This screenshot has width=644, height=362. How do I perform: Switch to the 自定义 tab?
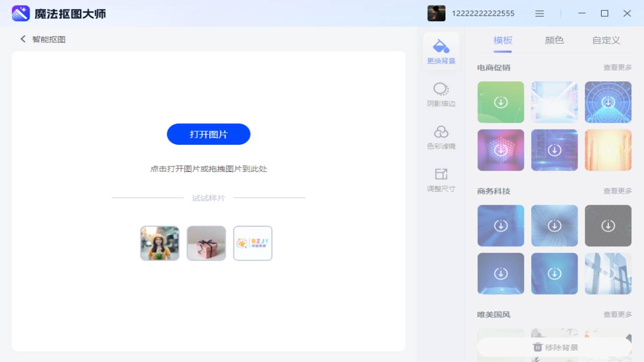pos(605,40)
